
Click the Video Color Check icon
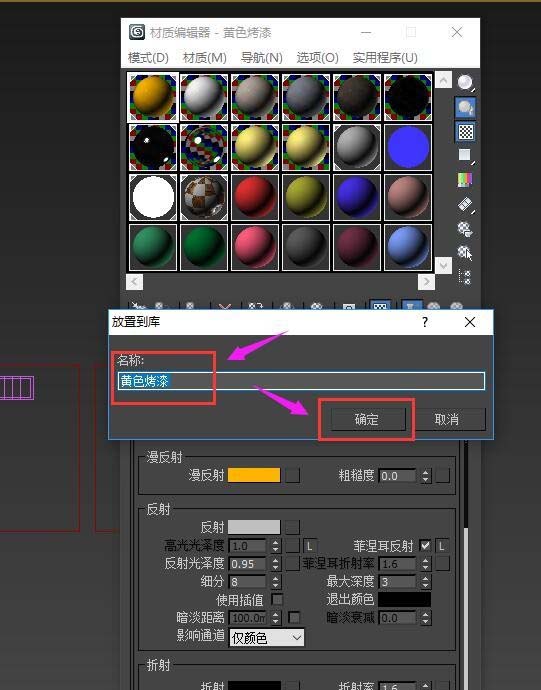click(x=465, y=180)
